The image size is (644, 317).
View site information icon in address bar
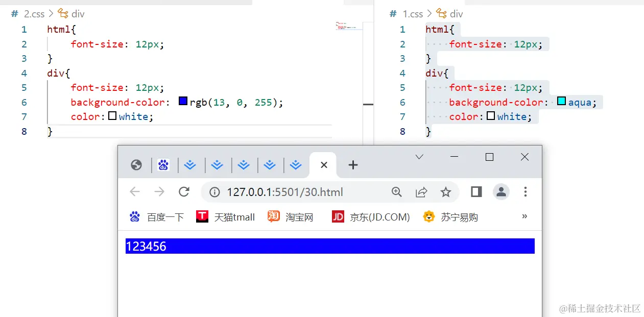coord(215,192)
